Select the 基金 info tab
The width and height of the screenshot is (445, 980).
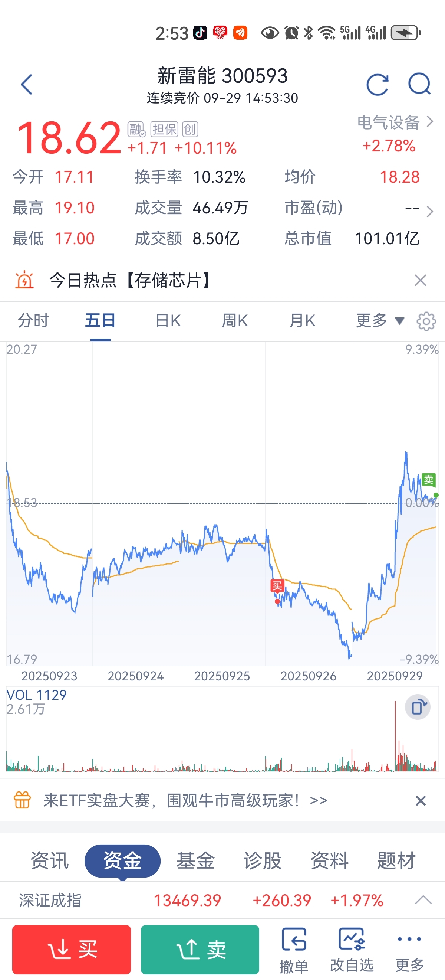195,860
